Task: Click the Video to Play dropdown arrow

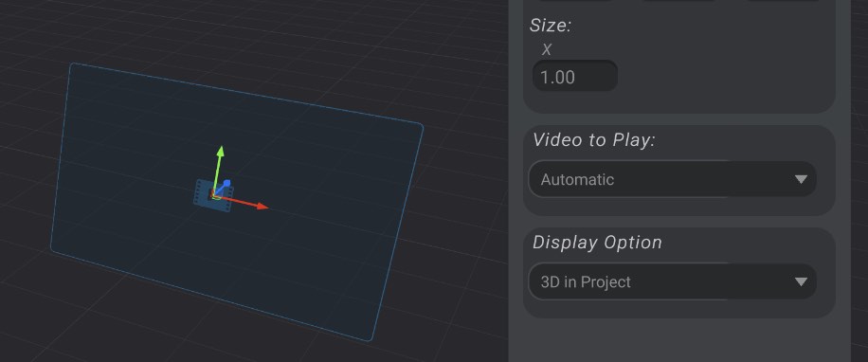Action: 801,179
